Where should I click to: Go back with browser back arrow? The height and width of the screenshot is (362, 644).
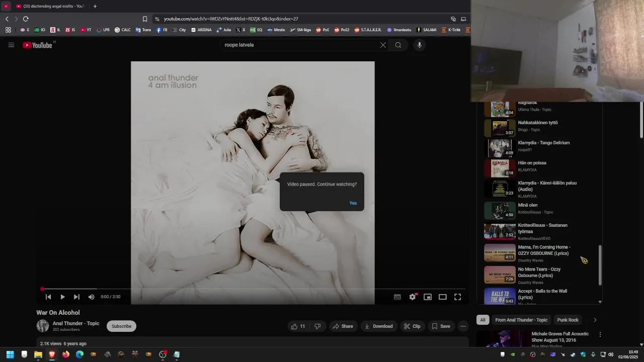point(7,19)
